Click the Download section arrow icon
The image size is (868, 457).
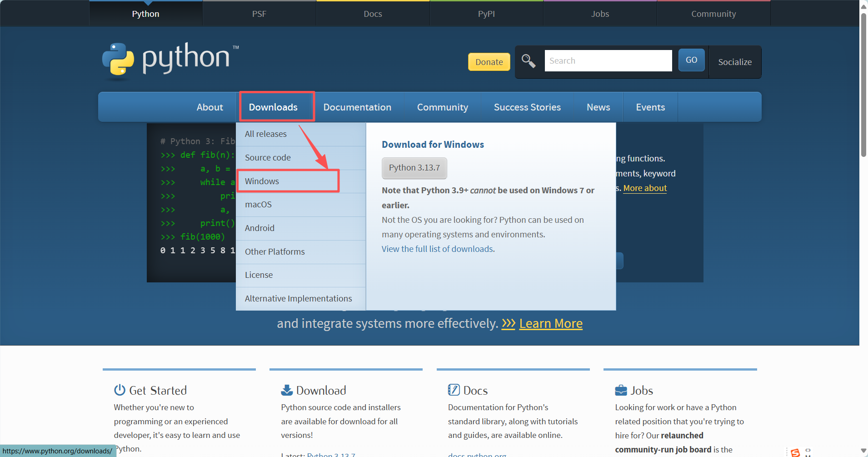click(x=287, y=390)
